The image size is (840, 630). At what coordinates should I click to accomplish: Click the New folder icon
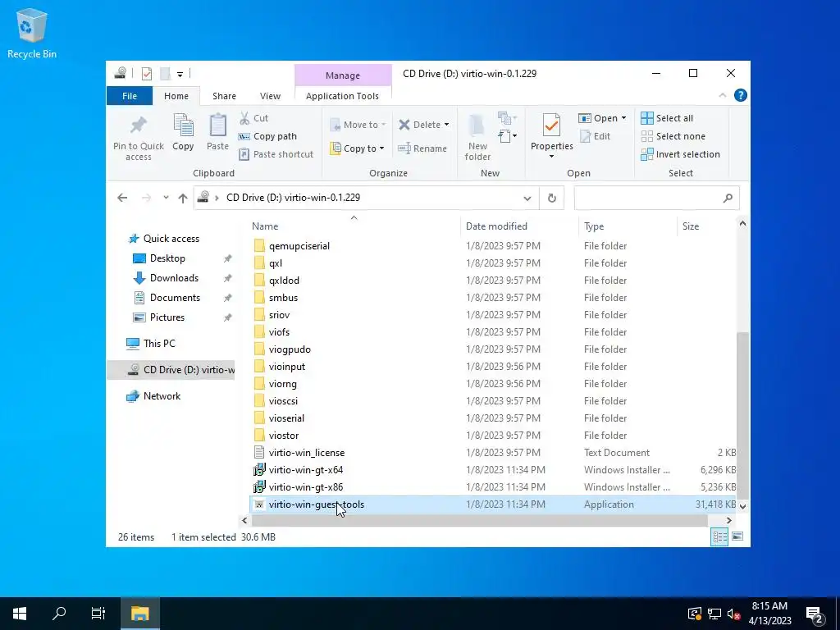pos(477,126)
